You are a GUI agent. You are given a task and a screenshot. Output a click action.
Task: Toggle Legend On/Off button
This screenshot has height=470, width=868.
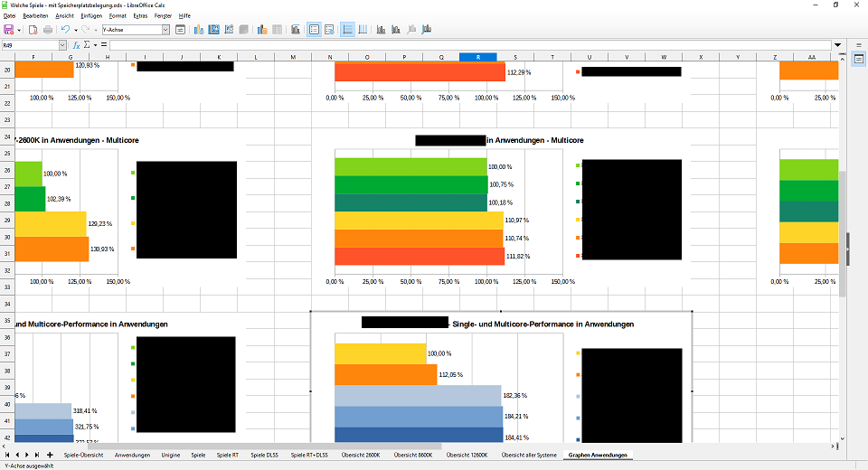315,30
